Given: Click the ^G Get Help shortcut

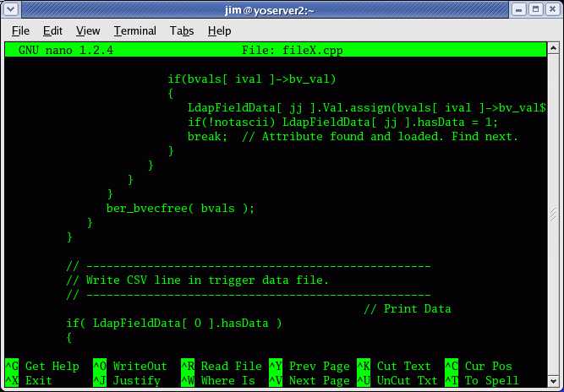Looking at the screenshot, I should pos(42,367).
